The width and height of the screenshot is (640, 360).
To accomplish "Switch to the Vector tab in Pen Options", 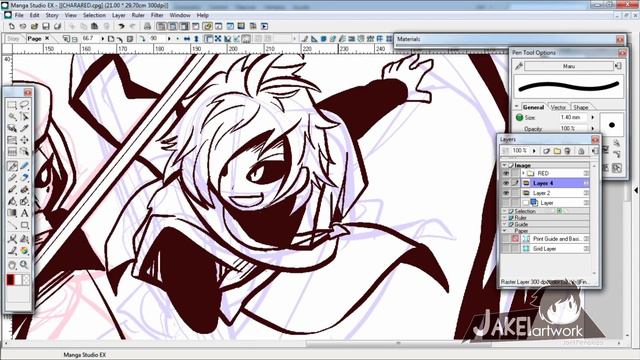I will tap(558, 107).
